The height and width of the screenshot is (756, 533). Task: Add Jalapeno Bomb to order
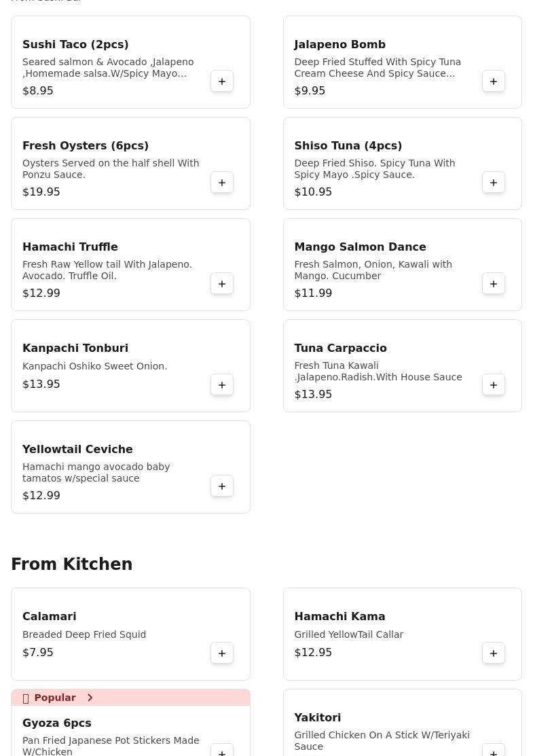494,82
